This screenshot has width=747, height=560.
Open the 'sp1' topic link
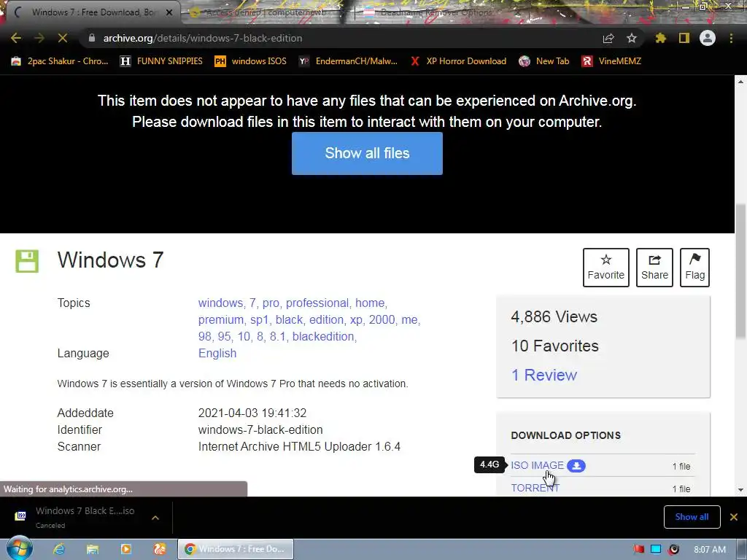tap(259, 319)
